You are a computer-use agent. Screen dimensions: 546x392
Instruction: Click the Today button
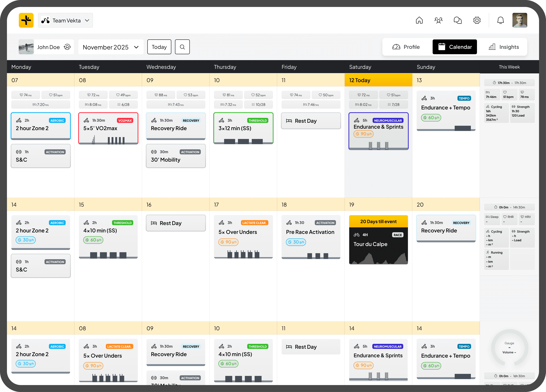click(x=159, y=47)
